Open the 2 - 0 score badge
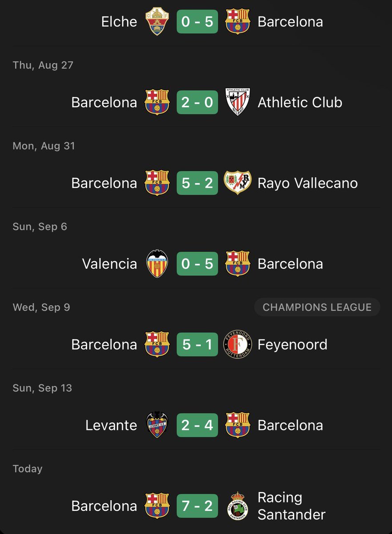 coord(197,102)
